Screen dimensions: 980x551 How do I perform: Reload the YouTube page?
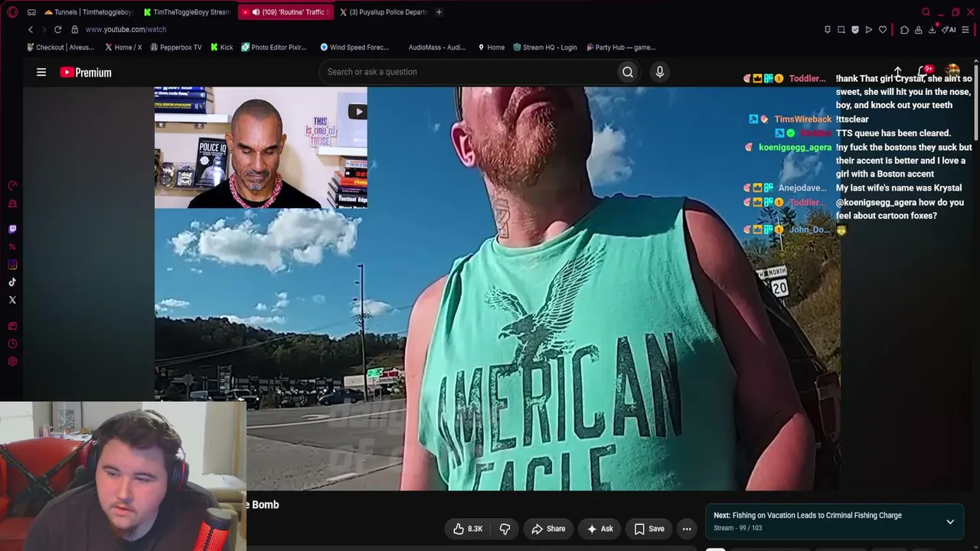[57, 29]
